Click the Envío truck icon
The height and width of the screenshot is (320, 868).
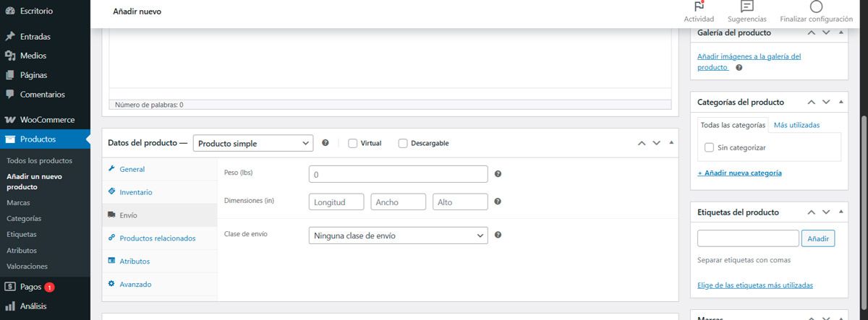click(x=112, y=215)
